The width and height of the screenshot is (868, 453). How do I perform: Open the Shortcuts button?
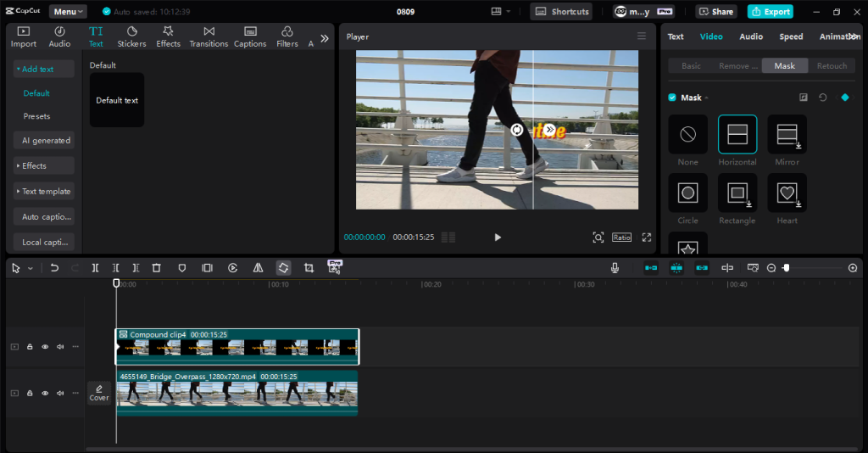562,12
